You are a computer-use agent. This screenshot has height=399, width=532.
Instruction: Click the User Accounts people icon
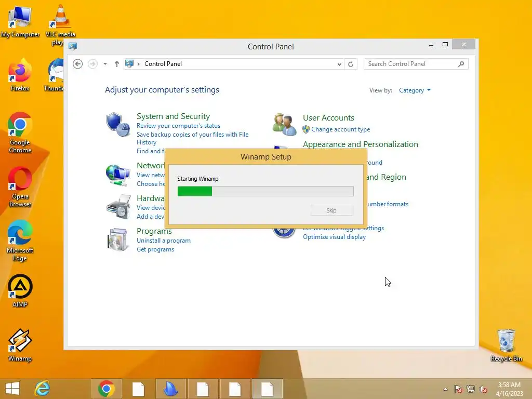point(284,124)
